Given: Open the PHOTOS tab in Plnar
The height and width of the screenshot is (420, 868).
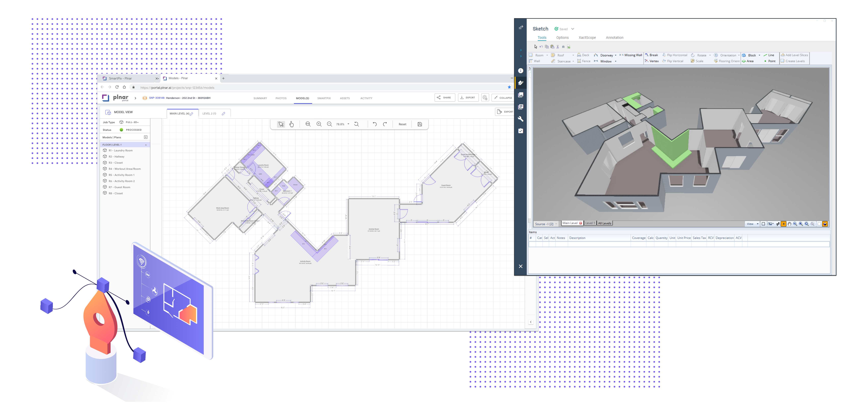Looking at the screenshot, I should point(281,98).
